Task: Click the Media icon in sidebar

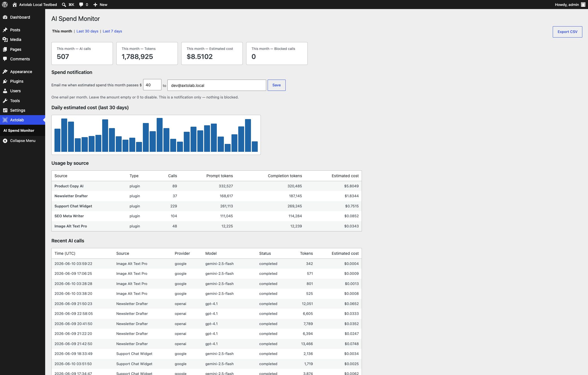Action: pyautogui.click(x=5, y=40)
